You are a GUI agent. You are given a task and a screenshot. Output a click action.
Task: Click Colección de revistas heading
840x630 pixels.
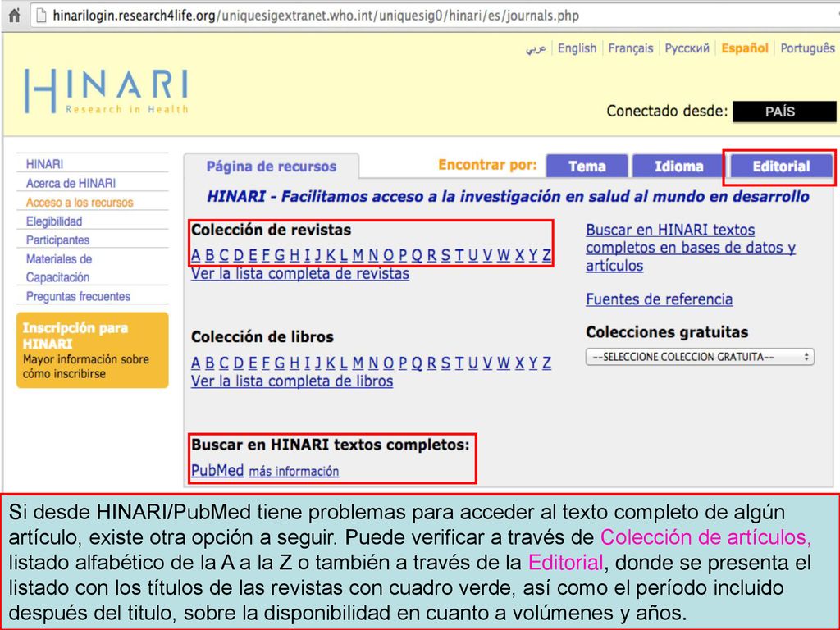271,230
